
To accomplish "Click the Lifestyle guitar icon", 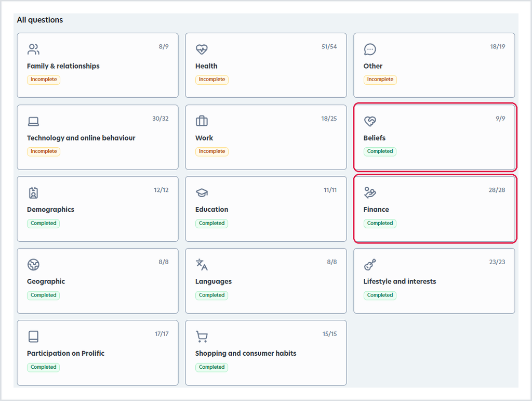I will pos(370,265).
